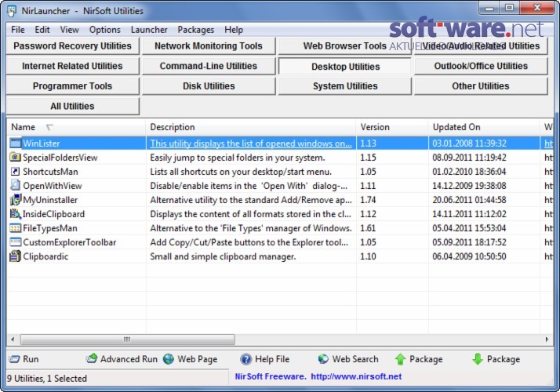Viewport: 560px width, 392px height.
Task: Click the Advanced Run toolbar button
Action: coord(122,359)
